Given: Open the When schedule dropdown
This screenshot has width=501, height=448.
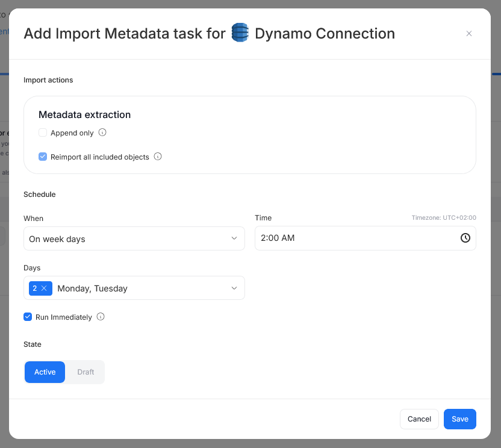Looking at the screenshot, I should point(134,238).
